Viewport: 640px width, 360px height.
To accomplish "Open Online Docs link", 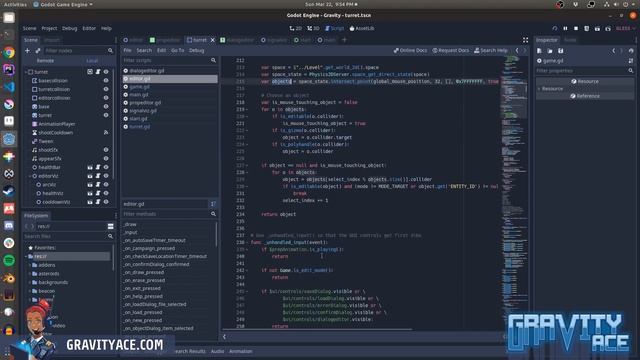I will pos(410,51).
